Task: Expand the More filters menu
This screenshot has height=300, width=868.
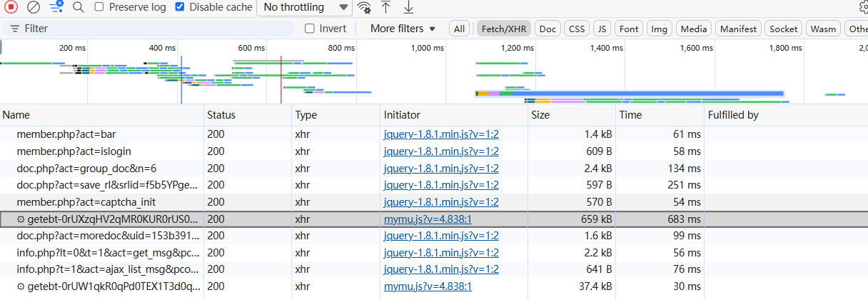Action: [x=403, y=29]
